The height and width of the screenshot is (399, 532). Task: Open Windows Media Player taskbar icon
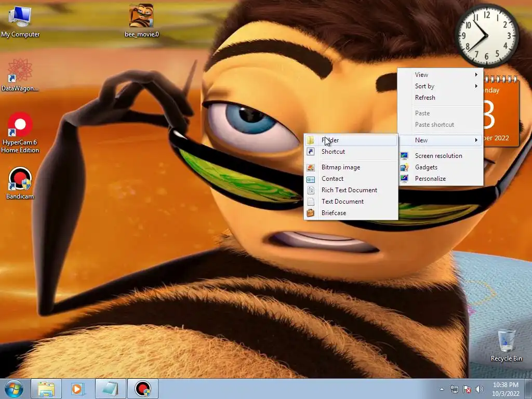77,389
